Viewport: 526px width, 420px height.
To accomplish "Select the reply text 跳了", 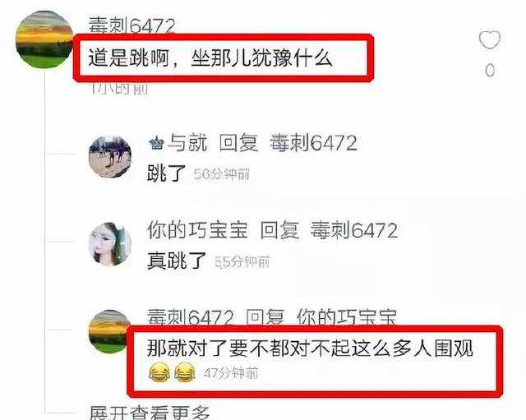I will 166,173.
